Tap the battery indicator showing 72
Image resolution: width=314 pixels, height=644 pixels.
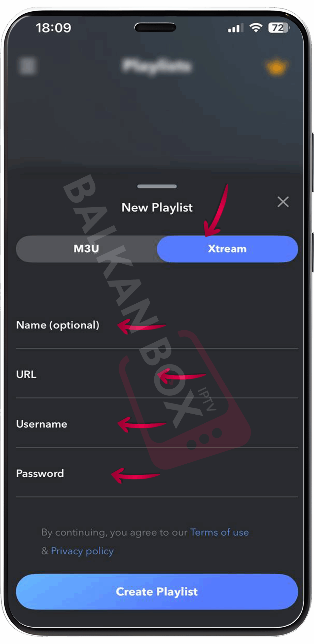279,28
